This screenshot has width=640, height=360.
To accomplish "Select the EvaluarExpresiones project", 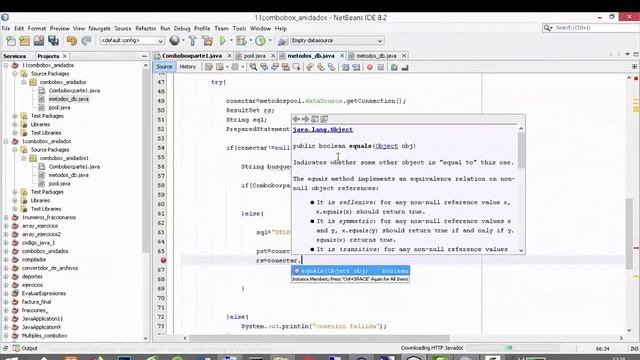I will click(x=44, y=293).
